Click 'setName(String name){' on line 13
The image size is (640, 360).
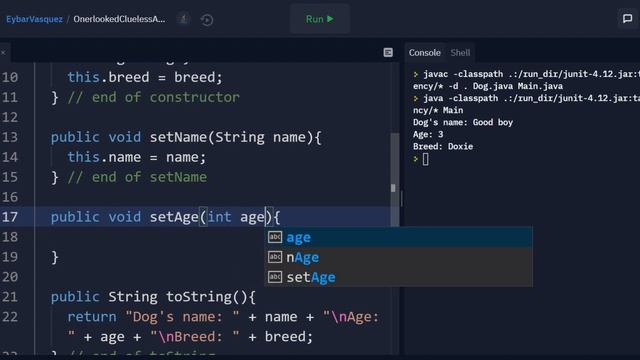pos(236,137)
